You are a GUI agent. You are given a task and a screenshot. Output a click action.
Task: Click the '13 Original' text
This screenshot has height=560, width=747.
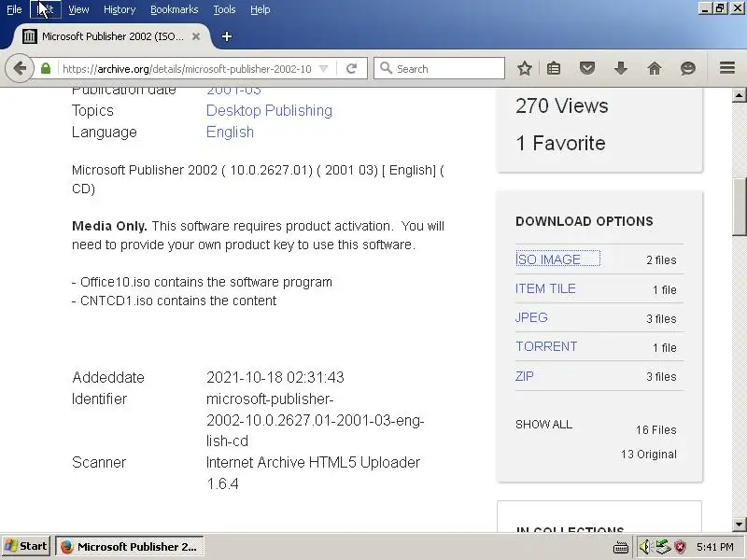(649, 455)
